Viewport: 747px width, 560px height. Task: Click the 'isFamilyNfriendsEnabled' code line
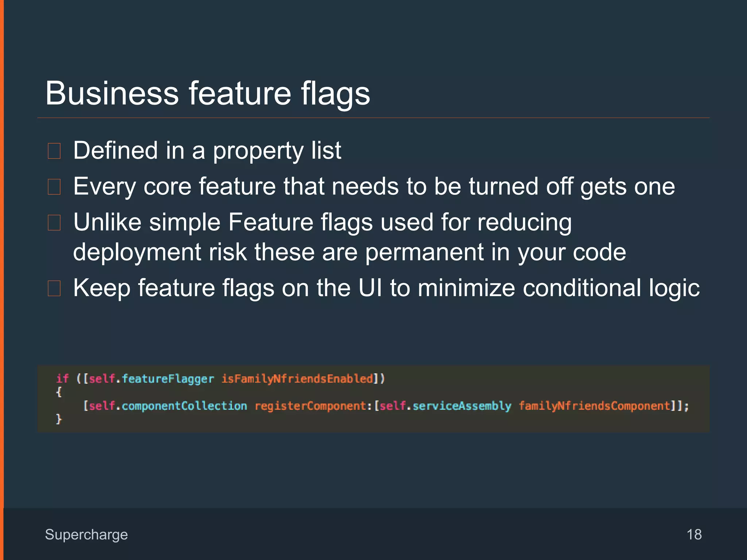220,379
